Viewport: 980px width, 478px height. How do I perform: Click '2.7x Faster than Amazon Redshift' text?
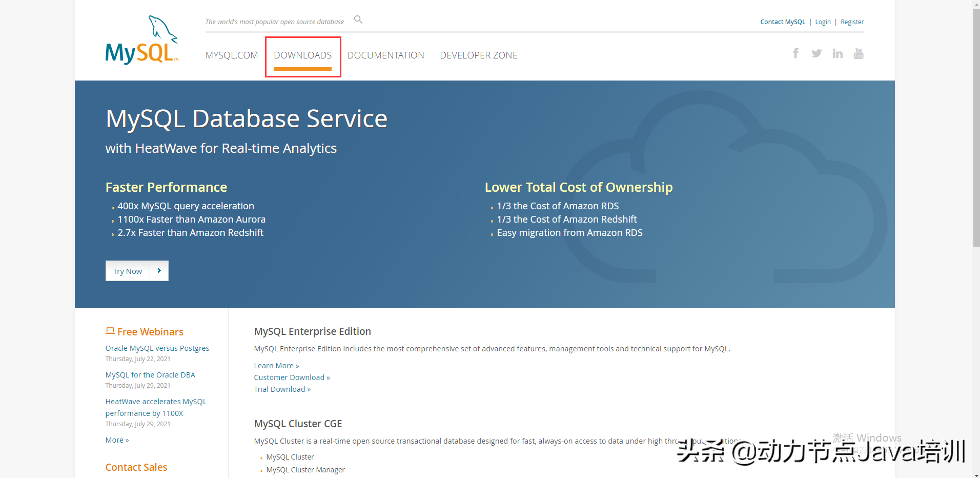pos(191,232)
